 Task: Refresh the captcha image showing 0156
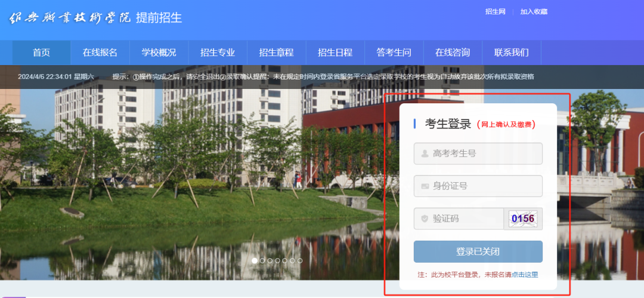click(x=523, y=219)
